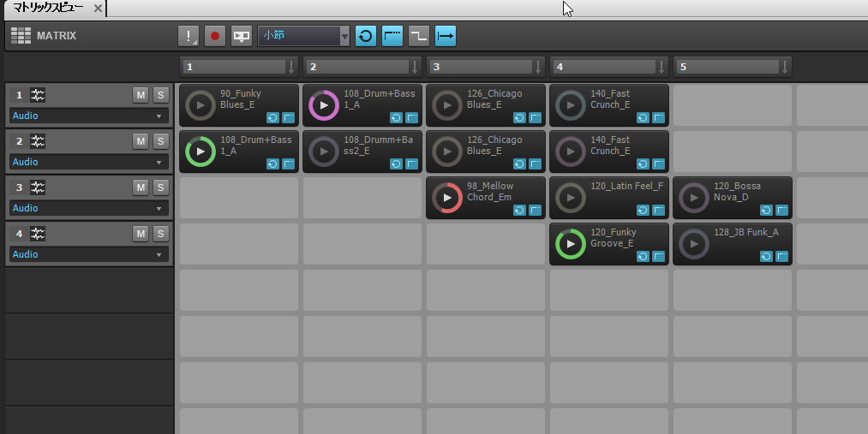Image resolution: width=868 pixels, height=434 pixels.
Task: Click column 5 name field
Action: (727, 67)
